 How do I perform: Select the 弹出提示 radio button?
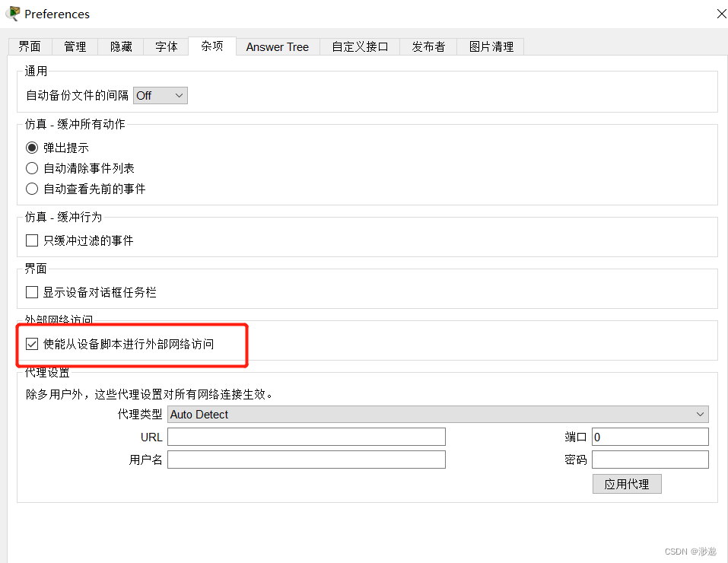tap(32, 148)
